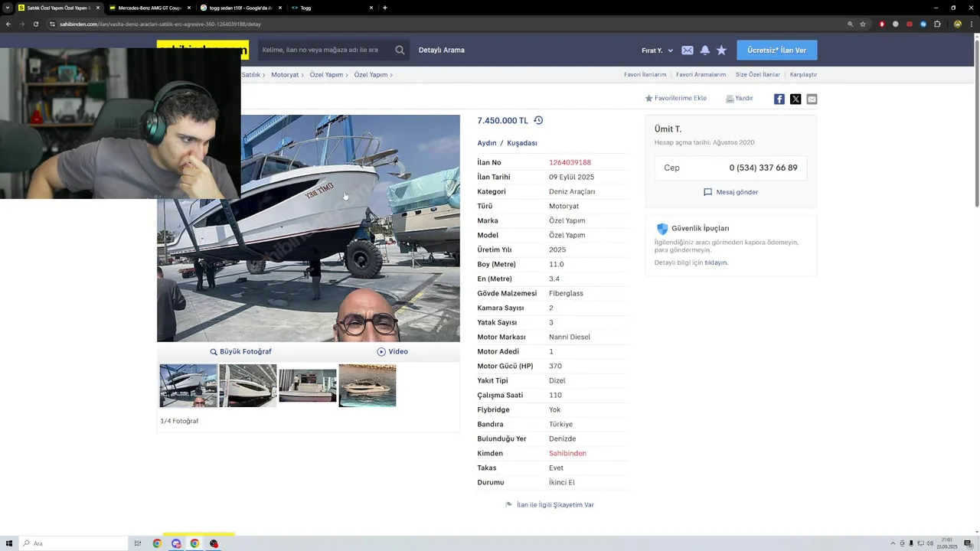Click the search magnifier icon in site search
980x551 pixels.
pyautogui.click(x=400, y=50)
